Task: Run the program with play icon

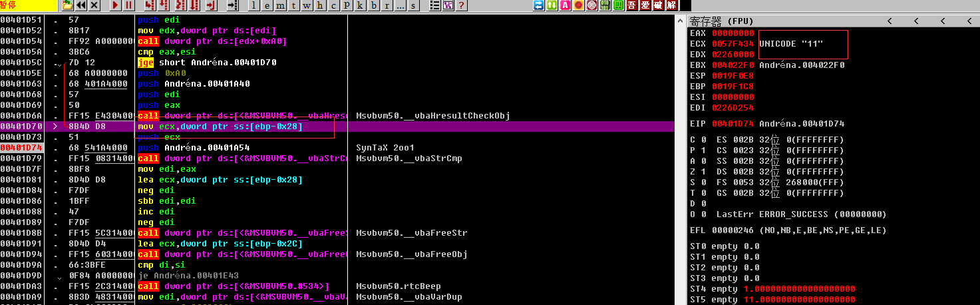Action: click(116, 5)
